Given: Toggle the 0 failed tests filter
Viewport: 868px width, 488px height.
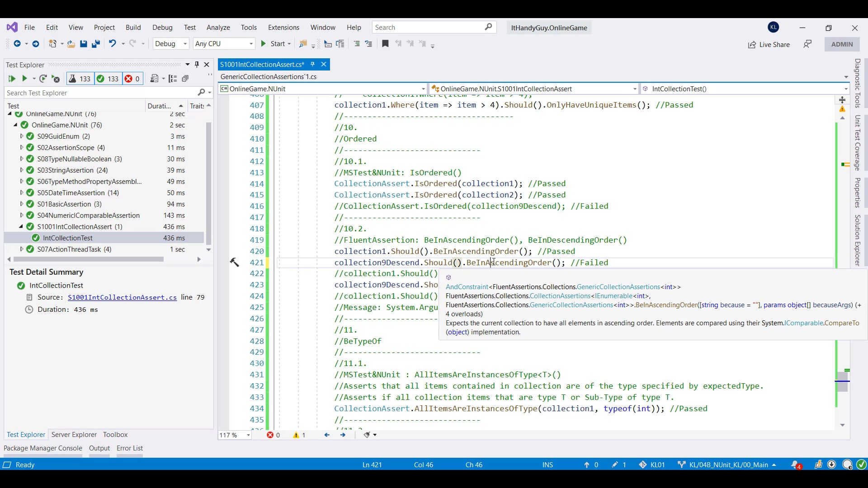Looking at the screenshot, I should point(132,79).
